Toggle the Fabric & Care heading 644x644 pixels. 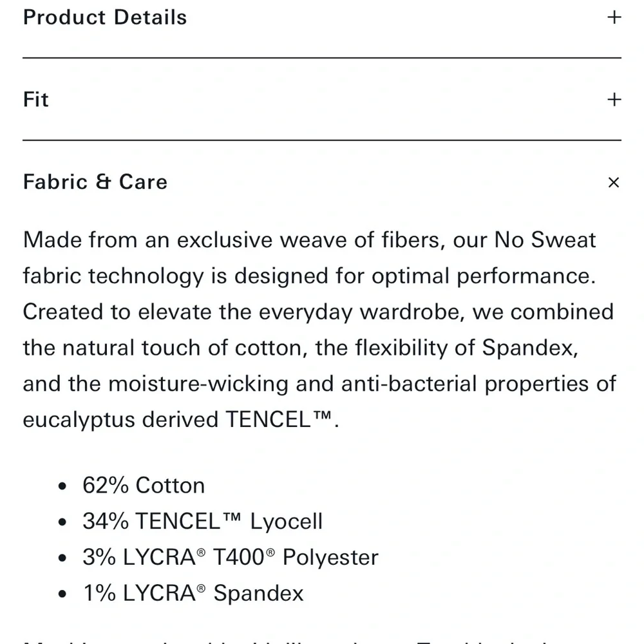click(95, 182)
